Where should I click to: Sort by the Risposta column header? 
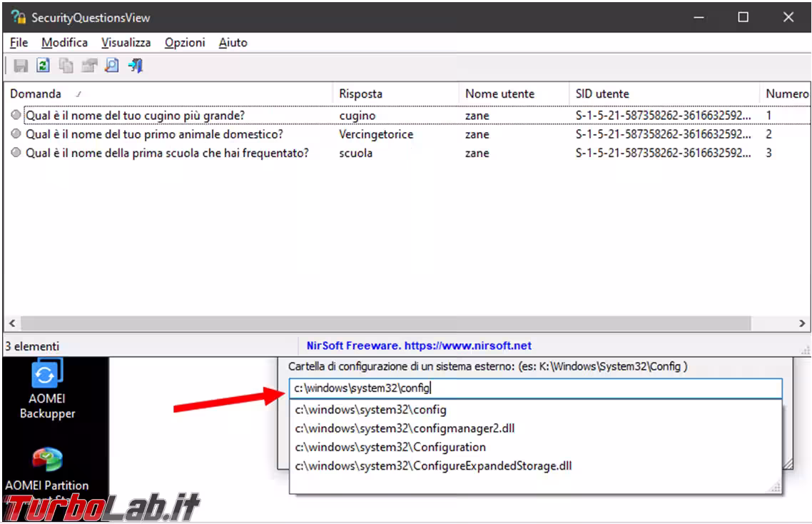coord(360,94)
